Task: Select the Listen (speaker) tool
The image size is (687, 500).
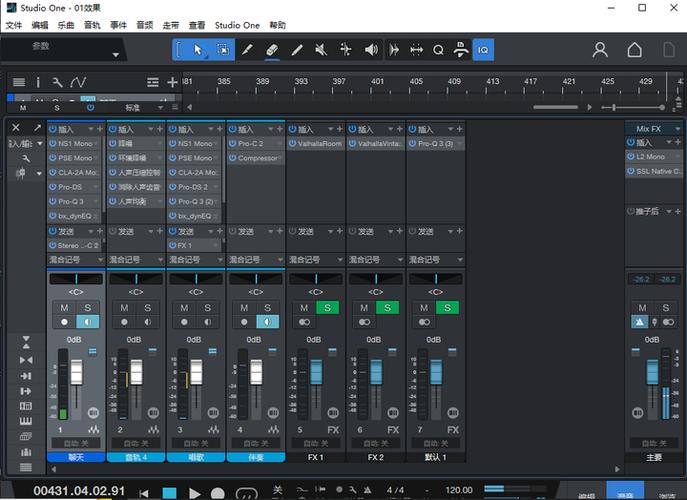Action: pyautogui.click(x=371, y=50)
